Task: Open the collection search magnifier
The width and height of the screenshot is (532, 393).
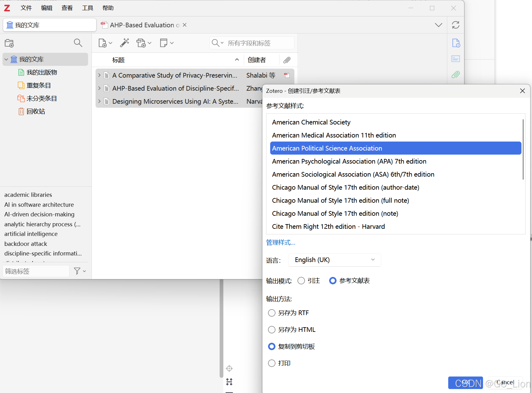Action: (x=78, y=43)
